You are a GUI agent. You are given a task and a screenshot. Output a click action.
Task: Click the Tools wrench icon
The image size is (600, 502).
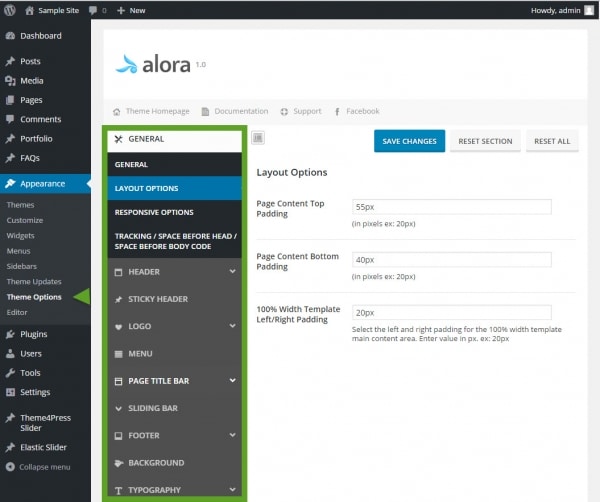10,373
